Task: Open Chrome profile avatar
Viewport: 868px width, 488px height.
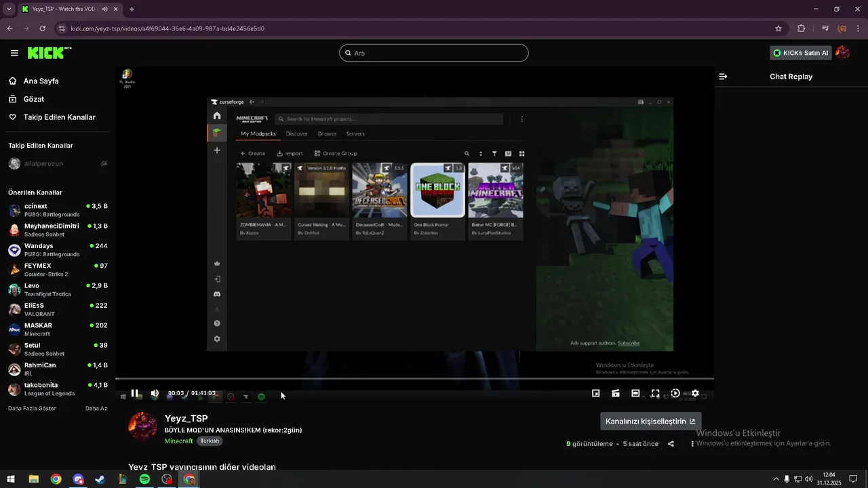Action: click(x=842, y=28)
